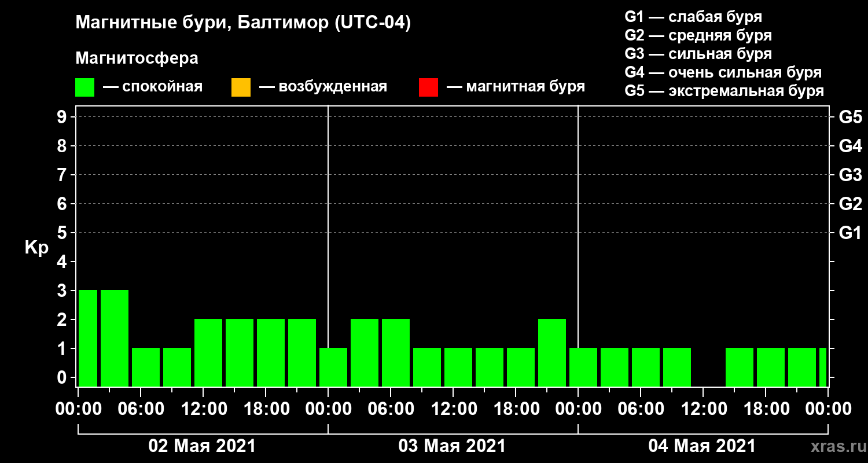
Task: Click the '06:00' time label under 04 May
Action: tap(641, 409)
